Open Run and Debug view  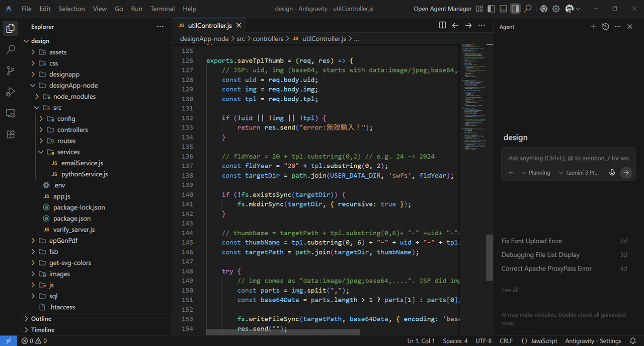pyautogui.click(x=11, y=92)
